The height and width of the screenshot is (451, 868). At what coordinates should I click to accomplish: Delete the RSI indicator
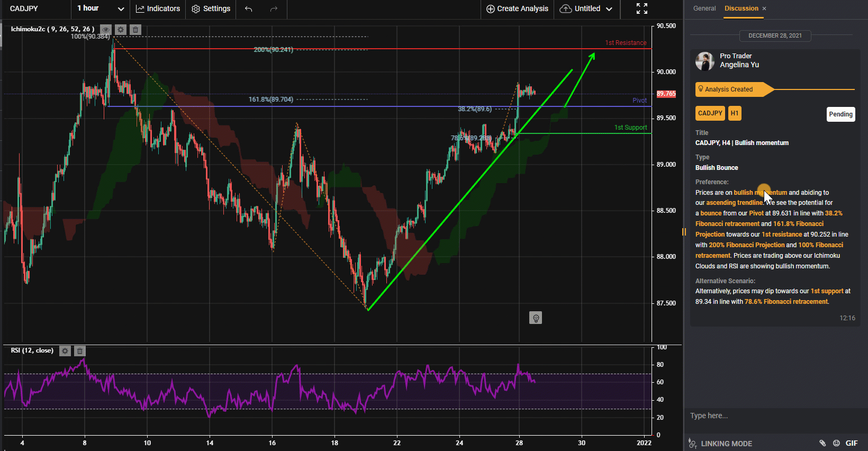80,351
